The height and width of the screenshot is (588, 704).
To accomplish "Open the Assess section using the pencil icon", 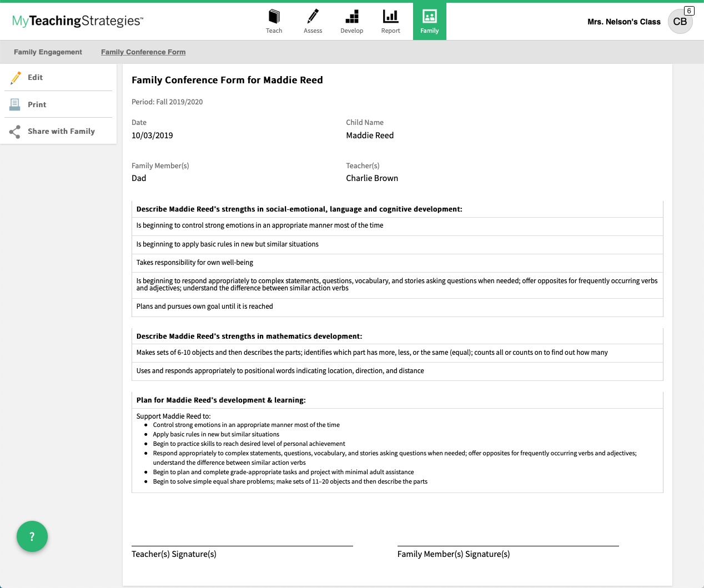I will (313, 21).
